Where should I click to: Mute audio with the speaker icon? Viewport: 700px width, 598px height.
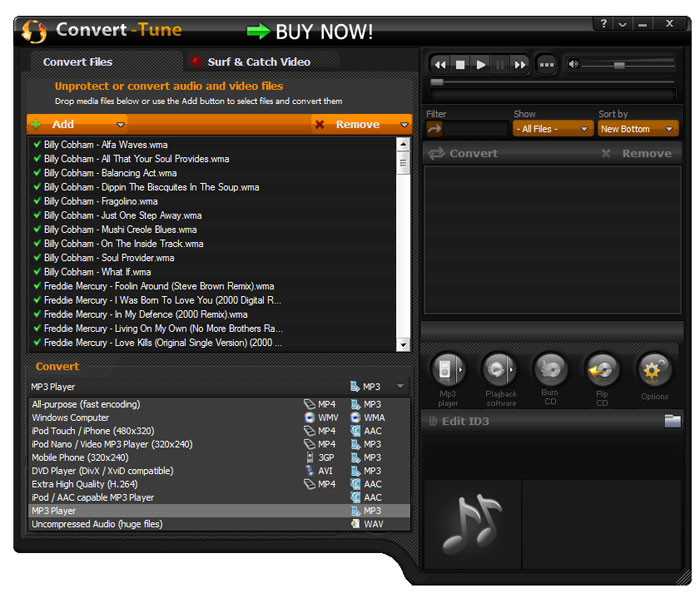tap(573, 65)
